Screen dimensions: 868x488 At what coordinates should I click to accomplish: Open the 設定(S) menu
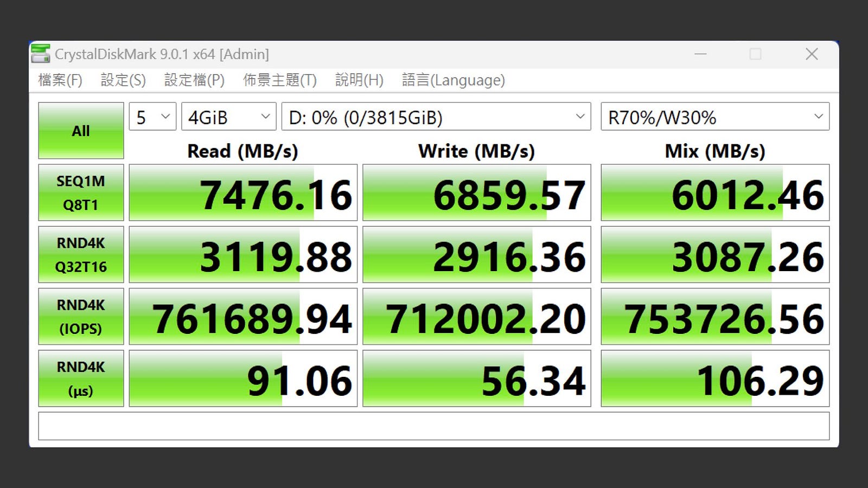[x=123, y=80]
